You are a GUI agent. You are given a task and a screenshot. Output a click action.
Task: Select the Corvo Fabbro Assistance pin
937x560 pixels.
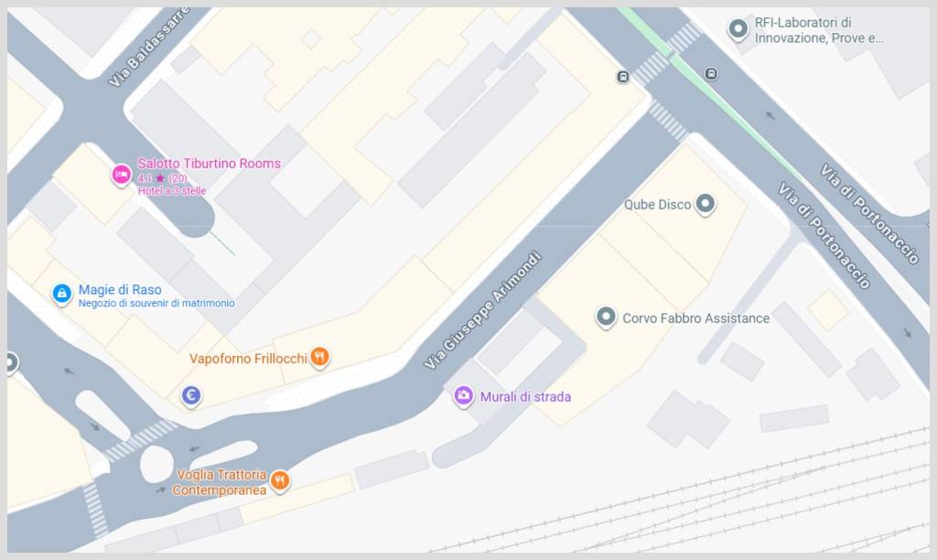click(606, 317)
